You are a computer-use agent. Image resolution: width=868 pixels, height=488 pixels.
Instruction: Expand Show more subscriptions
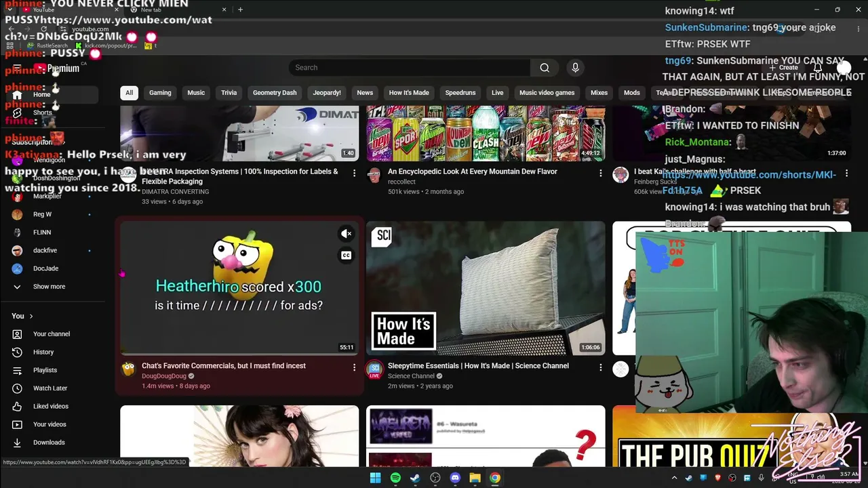click(x=49, y=287)
